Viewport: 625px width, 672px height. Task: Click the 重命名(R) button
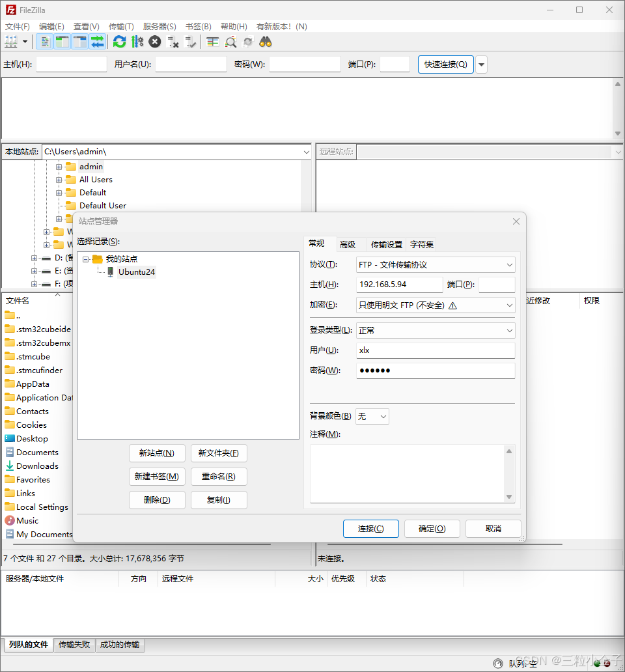coord(219,477)
